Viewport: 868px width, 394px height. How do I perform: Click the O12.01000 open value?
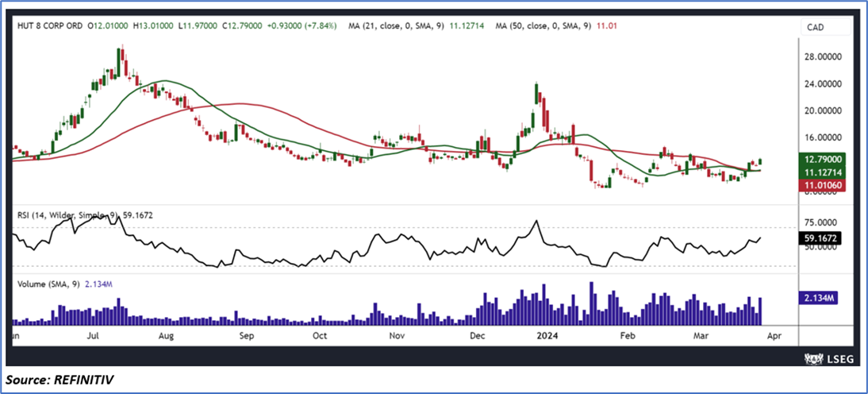[x=108, y=25]
